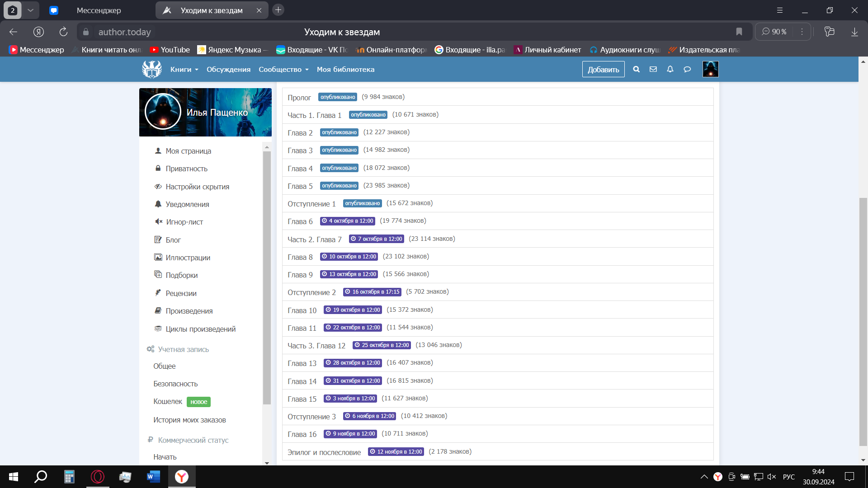This screenshot has width=868, height=488.
Task: Click the sidebar scrollbar down arrow
Action: 267,463
